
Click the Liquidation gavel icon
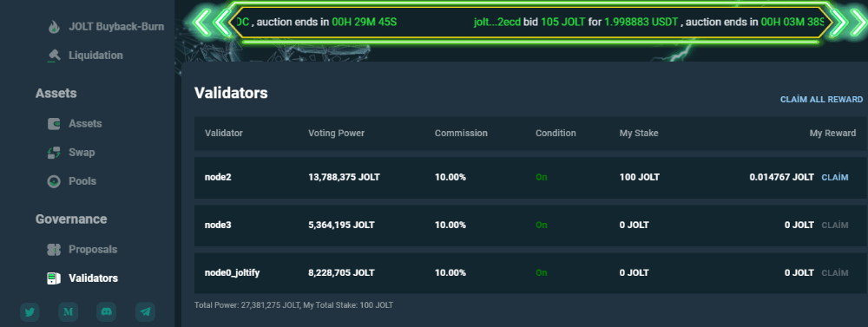point(54,56)
